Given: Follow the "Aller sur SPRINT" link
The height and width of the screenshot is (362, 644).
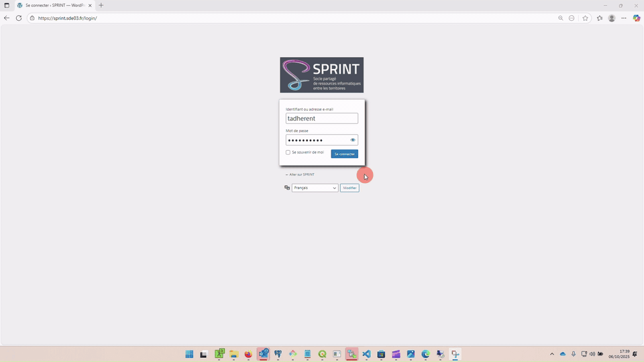Looking at the screenshot, I should click(x=300, y=174).
